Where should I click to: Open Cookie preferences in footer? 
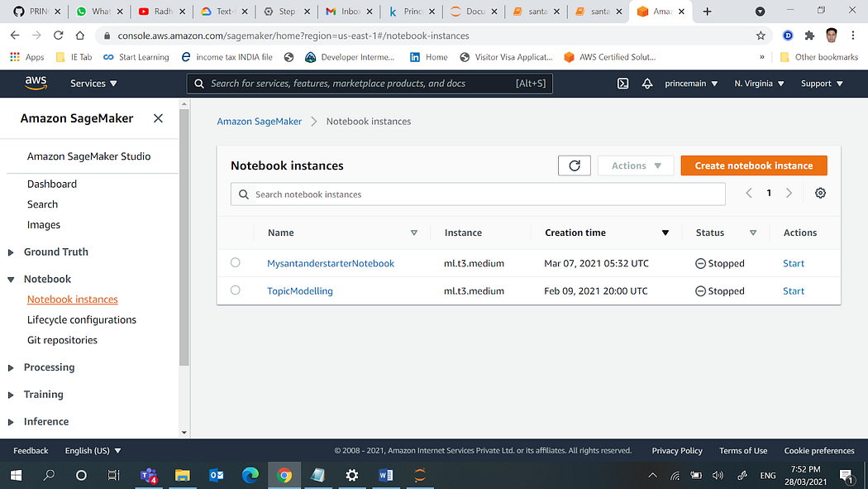tap(819, 451)
